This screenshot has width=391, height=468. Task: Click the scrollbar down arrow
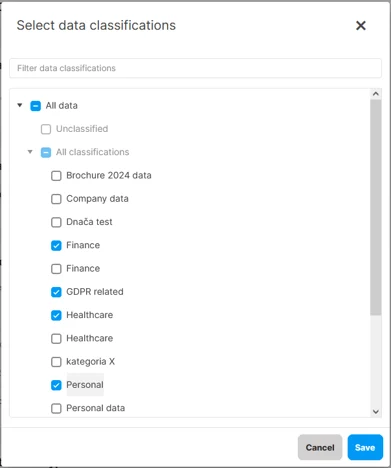click(x=376, y=412)
